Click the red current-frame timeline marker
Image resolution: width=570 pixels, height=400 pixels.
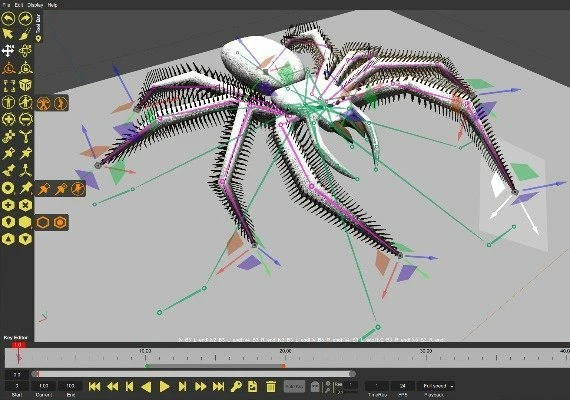point(19,345)
